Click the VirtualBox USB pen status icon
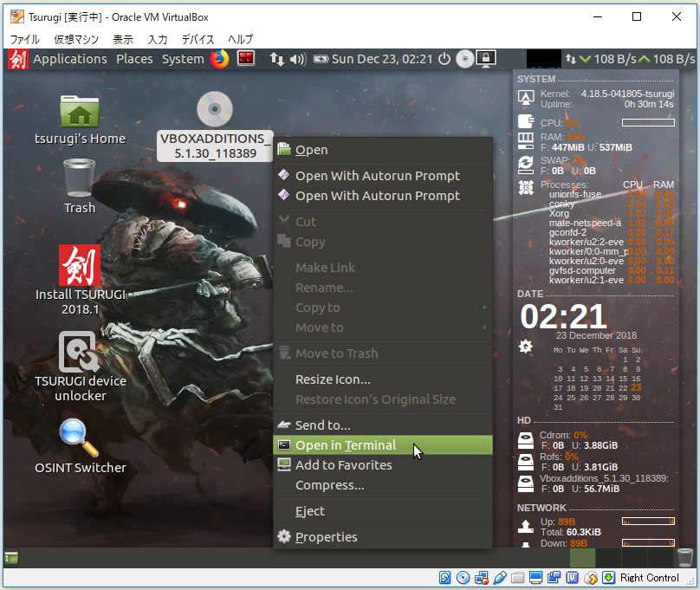 [500, 578]
